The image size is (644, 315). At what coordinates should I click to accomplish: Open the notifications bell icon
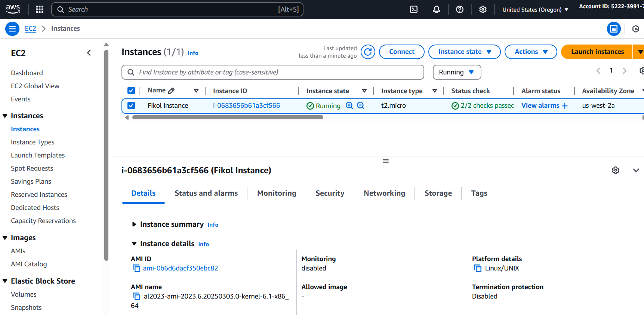click(437, 9)
